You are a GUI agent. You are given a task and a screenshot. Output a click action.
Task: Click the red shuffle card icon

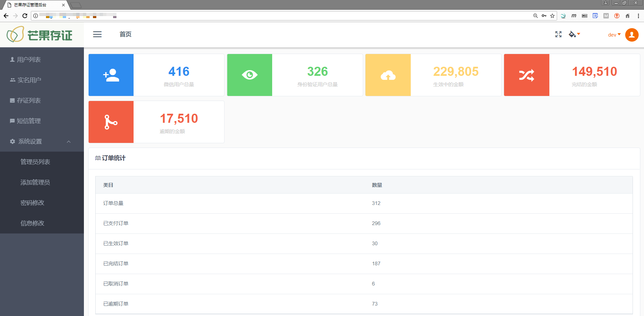tap(527, 75)
